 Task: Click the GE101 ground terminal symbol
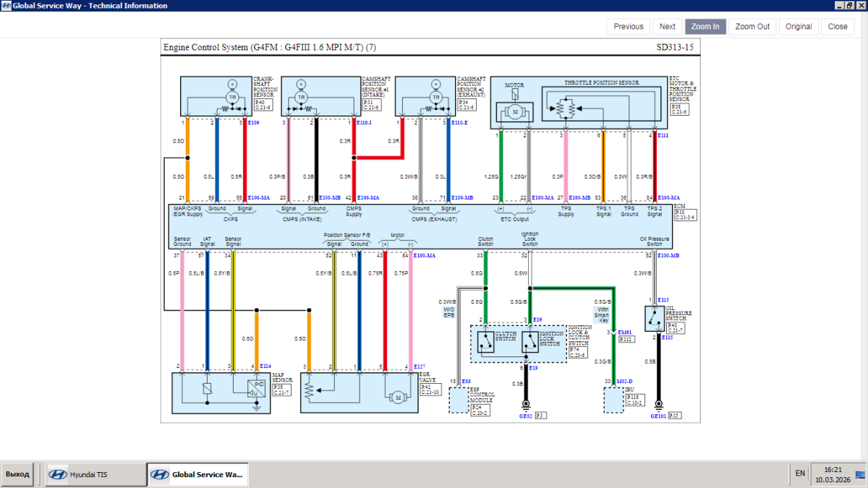[658, 406]
